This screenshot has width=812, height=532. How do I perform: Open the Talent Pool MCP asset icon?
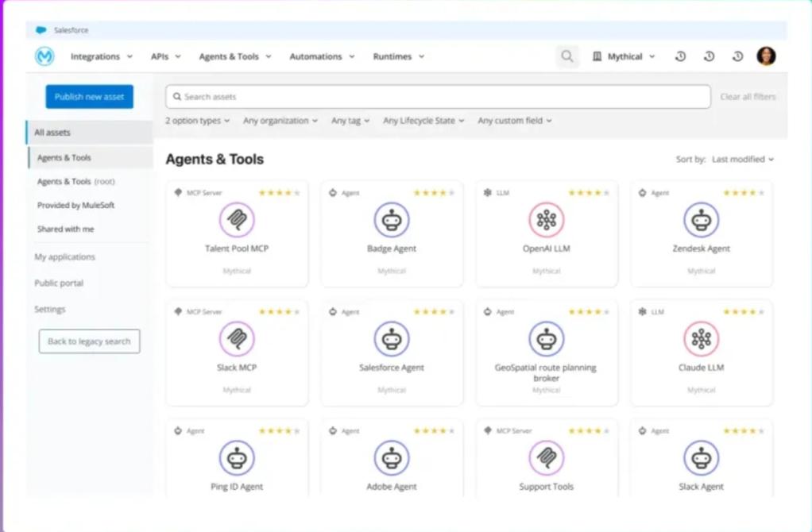tap(237, 220)
